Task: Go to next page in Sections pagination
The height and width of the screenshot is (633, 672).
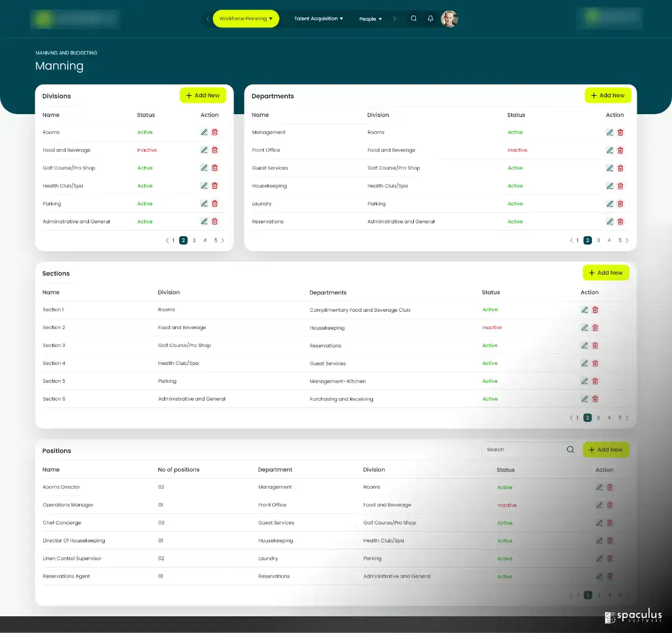Action: 627,418
